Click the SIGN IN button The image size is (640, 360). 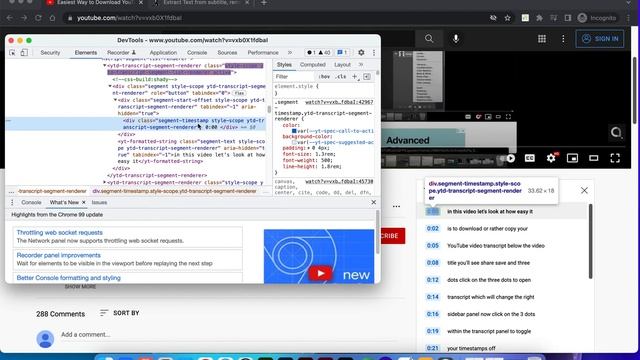[x=600, y=39]
